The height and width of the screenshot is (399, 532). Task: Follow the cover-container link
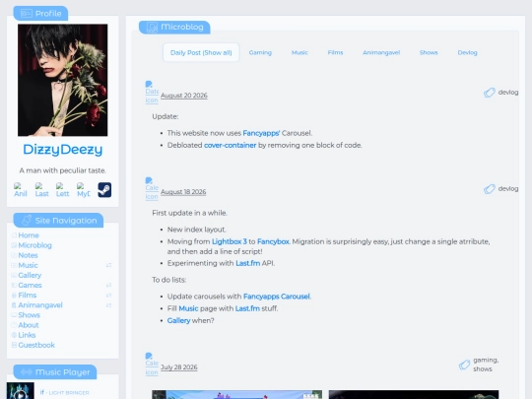(230, 145)
